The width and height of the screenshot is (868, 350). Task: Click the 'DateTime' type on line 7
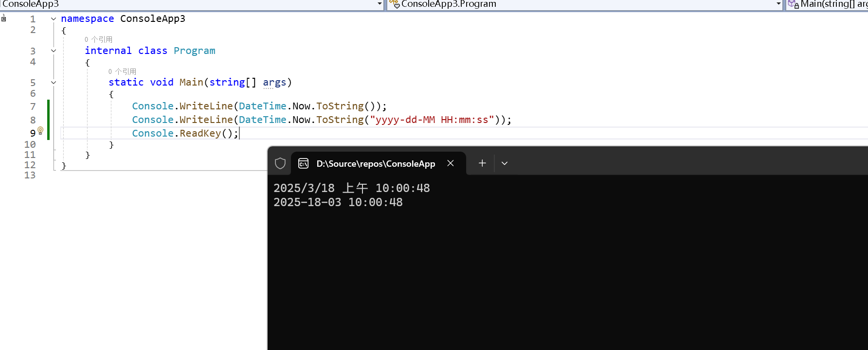pyautogui.click(x=262, y=106)
